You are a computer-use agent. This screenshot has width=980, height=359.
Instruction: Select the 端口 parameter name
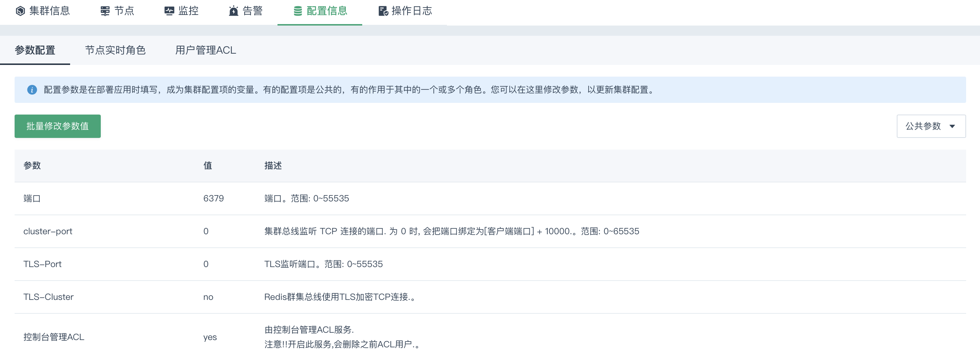[x=32, y=198]
